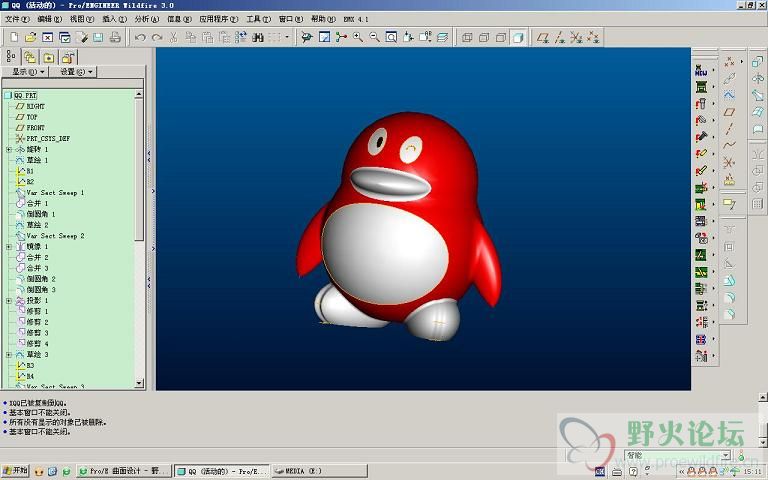Screen dimensions: 768x480
Task: Click the datum axis tool in the right toolbar
Action: pyautogui.click(x=729, y=128)
